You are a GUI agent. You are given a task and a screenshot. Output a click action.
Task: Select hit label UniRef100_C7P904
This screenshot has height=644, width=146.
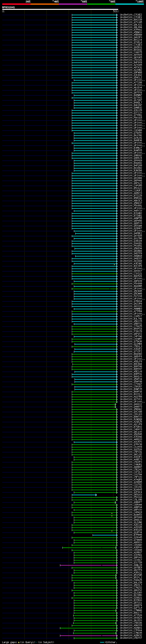131,631
